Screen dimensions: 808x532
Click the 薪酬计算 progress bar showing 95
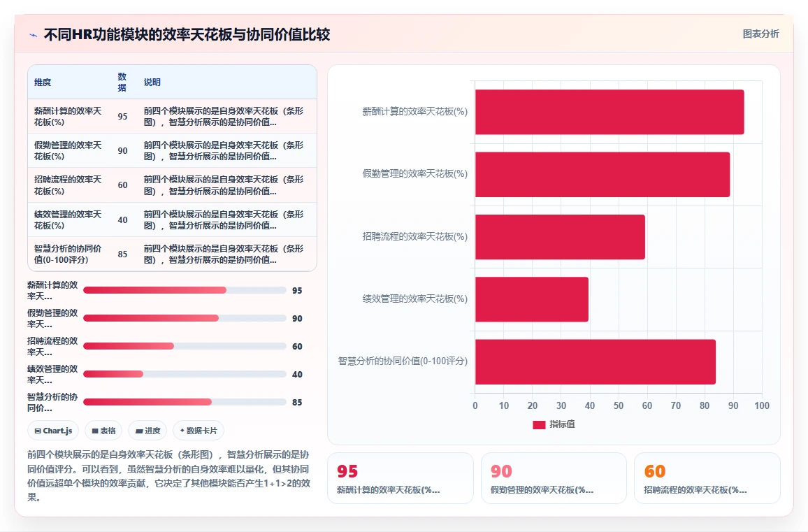coord(185,290)
